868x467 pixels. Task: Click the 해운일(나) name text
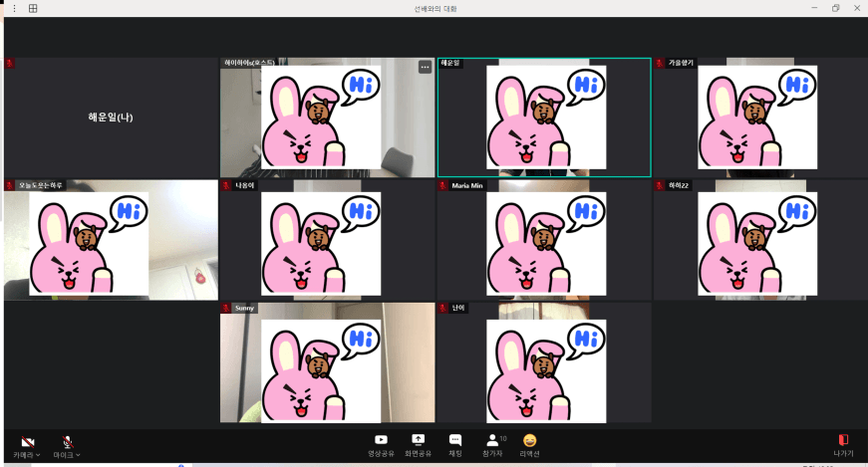[111, 117]
